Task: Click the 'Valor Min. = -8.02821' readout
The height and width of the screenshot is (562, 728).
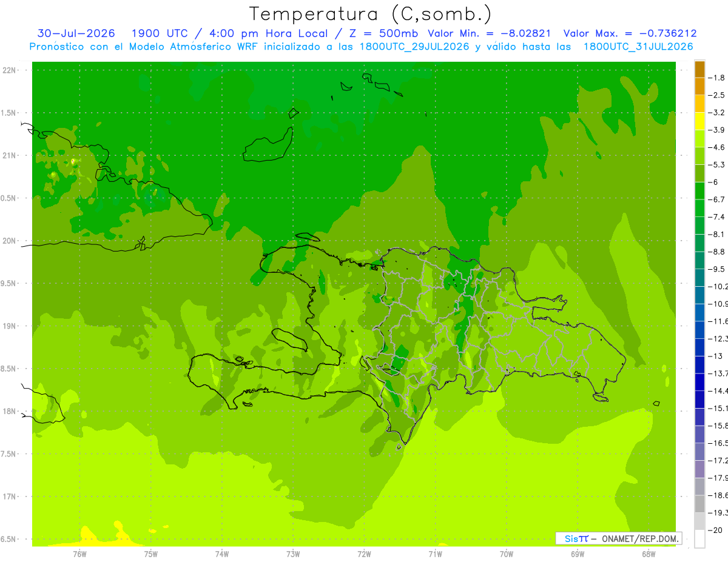Action: point(489,33)
